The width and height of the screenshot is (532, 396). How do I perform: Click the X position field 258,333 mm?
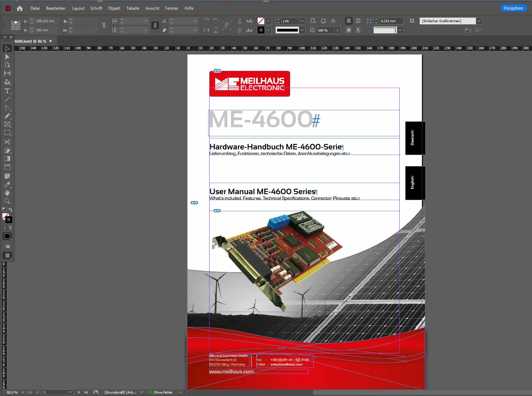point(47,21)
